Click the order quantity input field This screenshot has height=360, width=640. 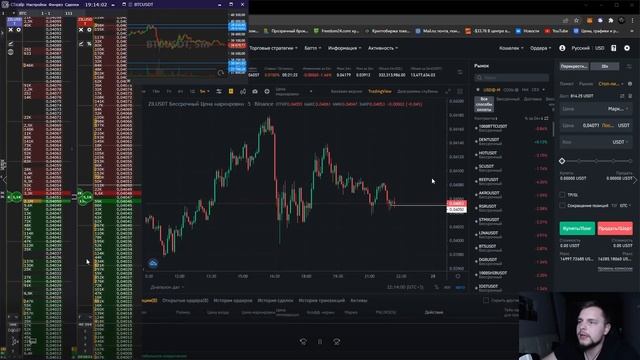pyautogui.click(x=596, y=142)
